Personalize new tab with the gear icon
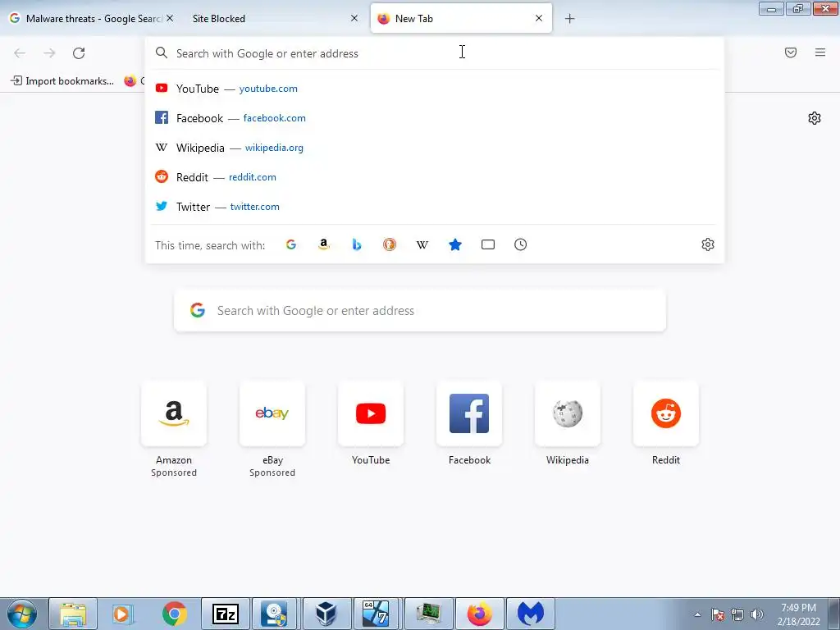Viewport: 840px width, 630px height. (815, 118)
